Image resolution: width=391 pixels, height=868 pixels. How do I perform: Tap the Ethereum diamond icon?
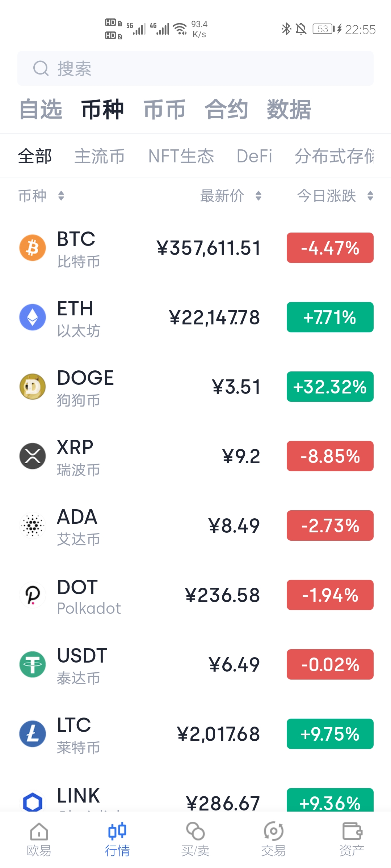tap(33, 317)
